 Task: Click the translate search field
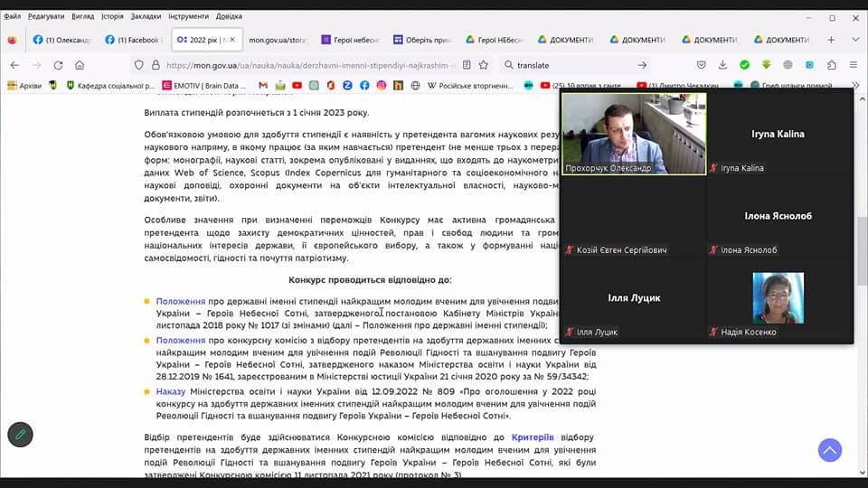click(570, 65)
